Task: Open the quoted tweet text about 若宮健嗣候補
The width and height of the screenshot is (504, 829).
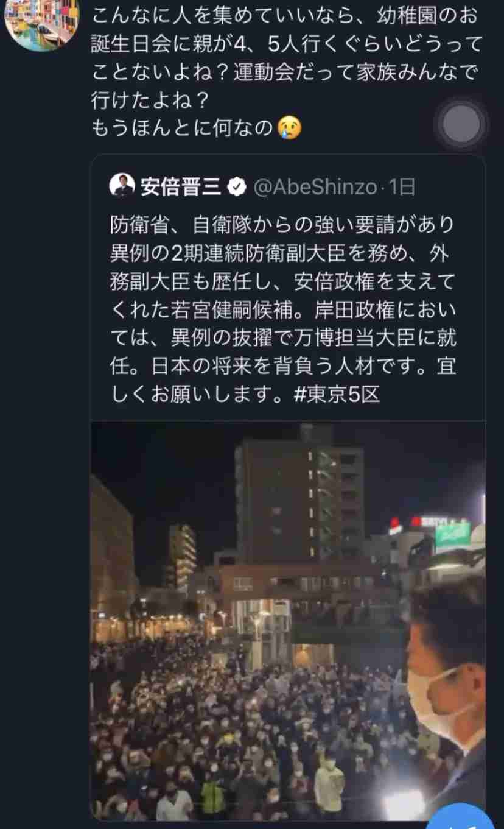Action: [283, 309]
